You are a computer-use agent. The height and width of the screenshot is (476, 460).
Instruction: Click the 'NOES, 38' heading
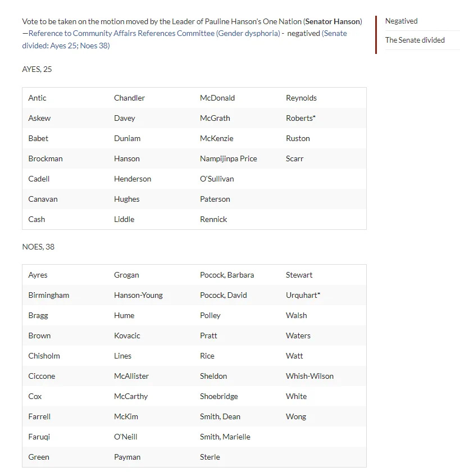(x=38, y=247)
